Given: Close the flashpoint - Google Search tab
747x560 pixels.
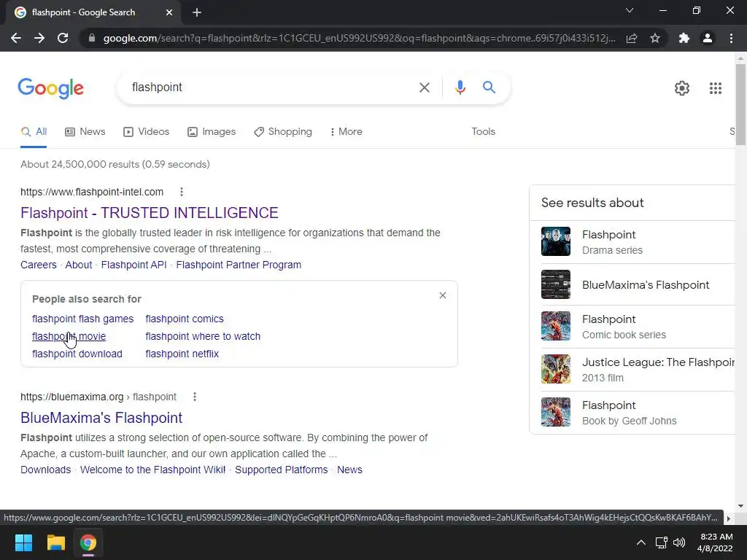Looking at the screenshot, I should click(169, 12).
